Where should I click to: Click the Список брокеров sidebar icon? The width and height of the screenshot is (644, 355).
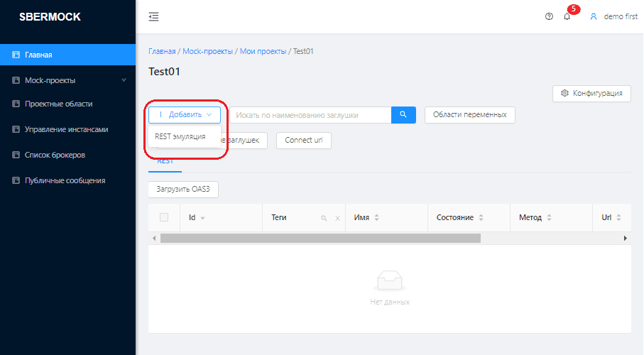pos(16,155)
